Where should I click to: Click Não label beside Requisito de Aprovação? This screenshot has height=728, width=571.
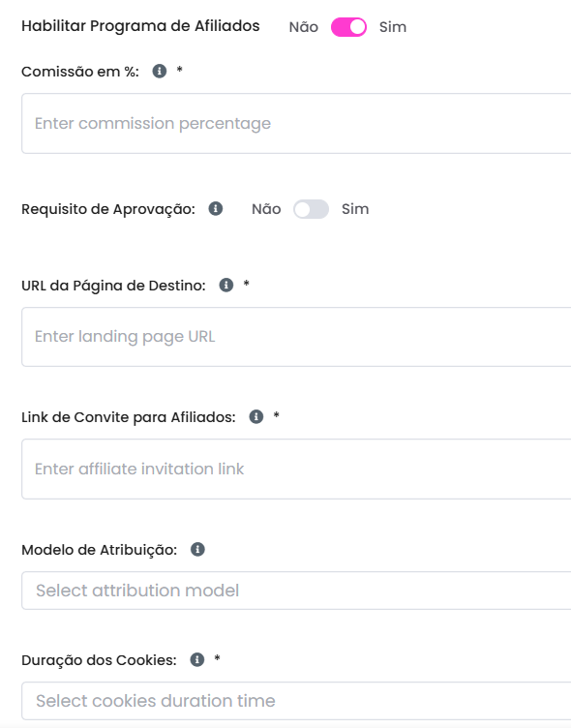[266, 209]
